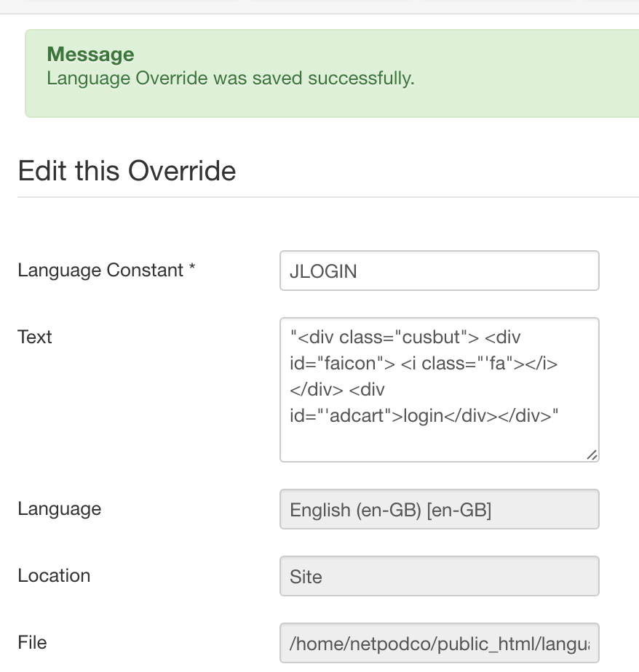The height and width of the screenshot is (672, 639).
Task: Click the File label
Action: (32, 642)
